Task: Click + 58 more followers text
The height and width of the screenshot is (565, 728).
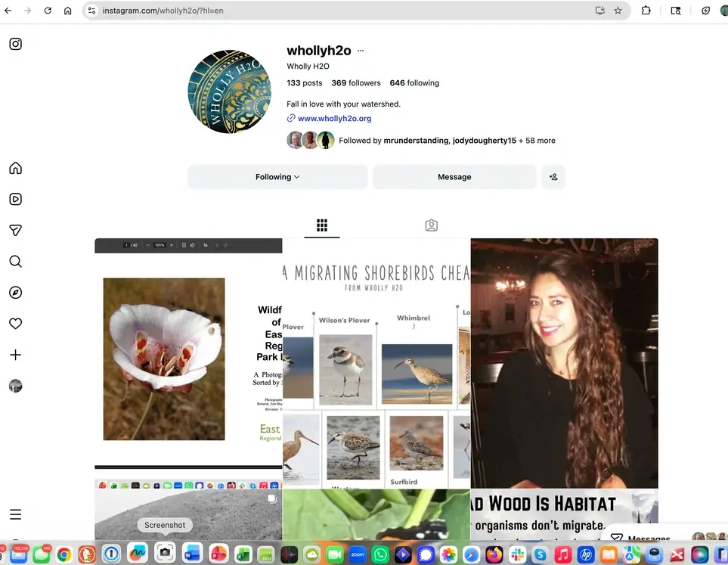Action: coord(537,141)
